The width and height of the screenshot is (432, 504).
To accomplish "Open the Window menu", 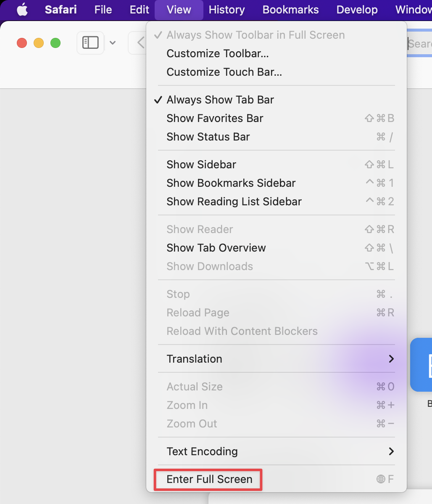I will click(414, 10).
